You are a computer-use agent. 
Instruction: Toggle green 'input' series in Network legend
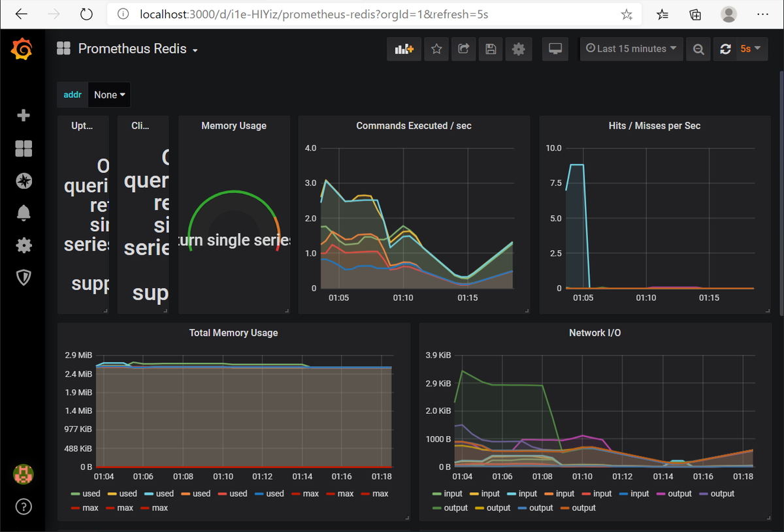(453, 494)
